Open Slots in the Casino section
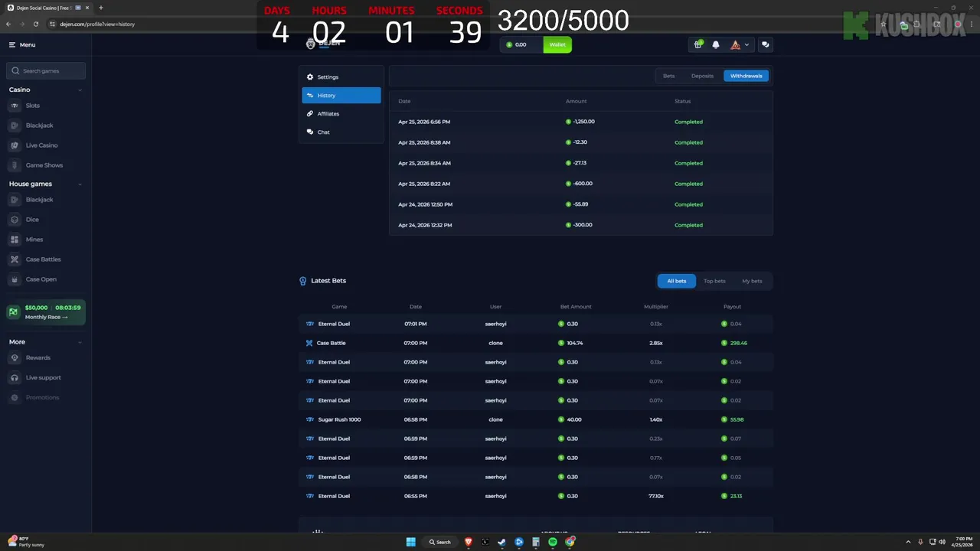The width and height of the screenshot is (980, 551). click(32, 106)
